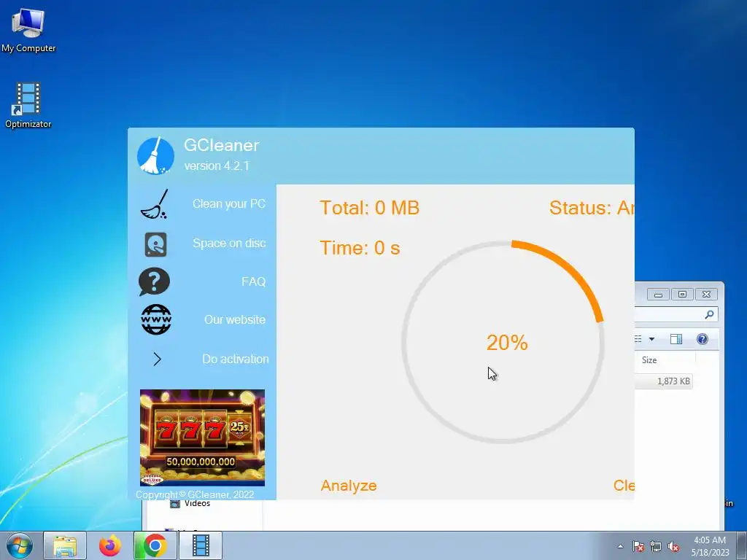Click the Copyright GCleaner, 2022 text
This screenshot has height=560, width=747.
(195, 494)
